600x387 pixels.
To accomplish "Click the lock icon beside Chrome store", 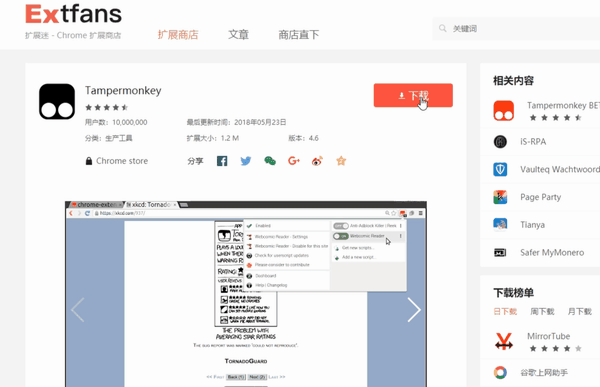I will [x=89, y=161].
